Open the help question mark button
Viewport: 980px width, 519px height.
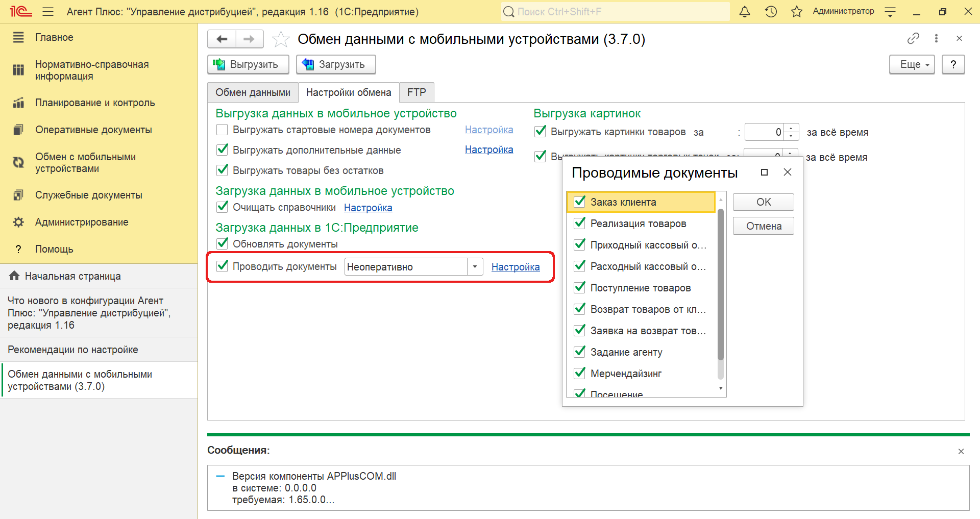pyautogui.click(x=953, y=64)
